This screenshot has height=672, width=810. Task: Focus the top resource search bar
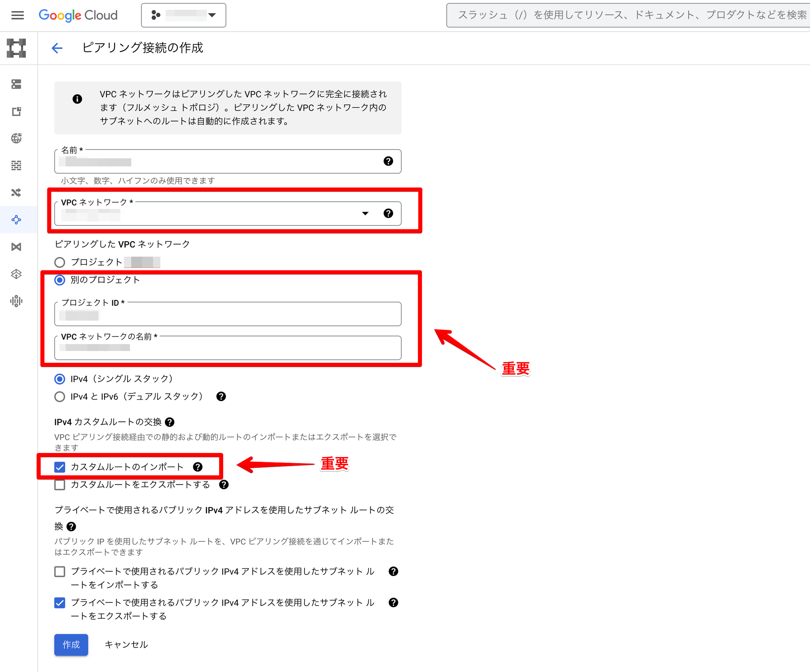628,15
